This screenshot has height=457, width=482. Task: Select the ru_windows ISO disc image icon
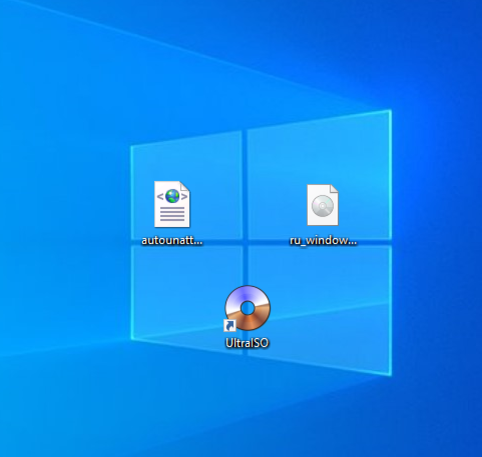(x=323, y=205)
